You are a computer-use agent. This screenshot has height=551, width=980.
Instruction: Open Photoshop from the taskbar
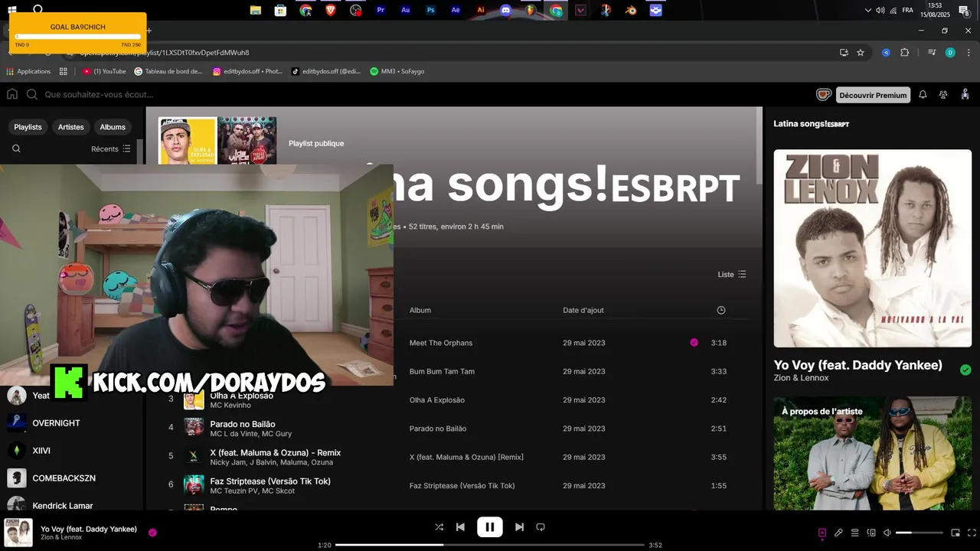click(430, 10)
